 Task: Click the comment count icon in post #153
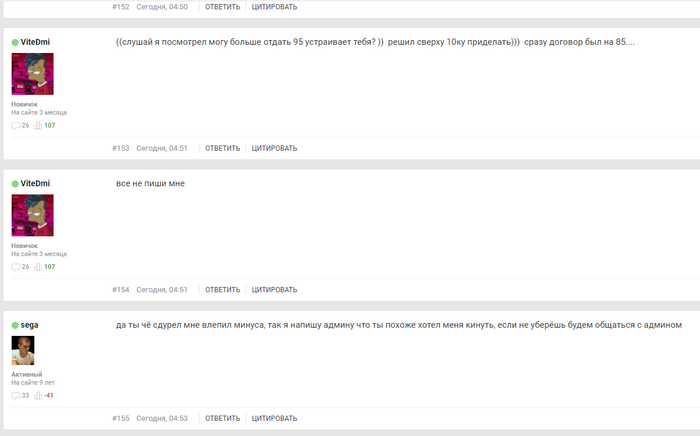tap(16, 125)
